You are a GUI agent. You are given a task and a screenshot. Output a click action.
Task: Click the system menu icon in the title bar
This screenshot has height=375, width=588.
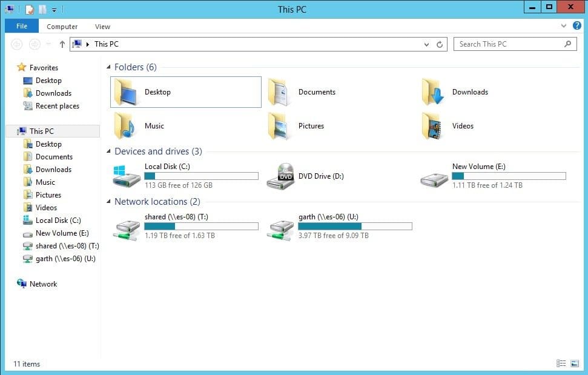pyautogui.click(x=10, y=9)
